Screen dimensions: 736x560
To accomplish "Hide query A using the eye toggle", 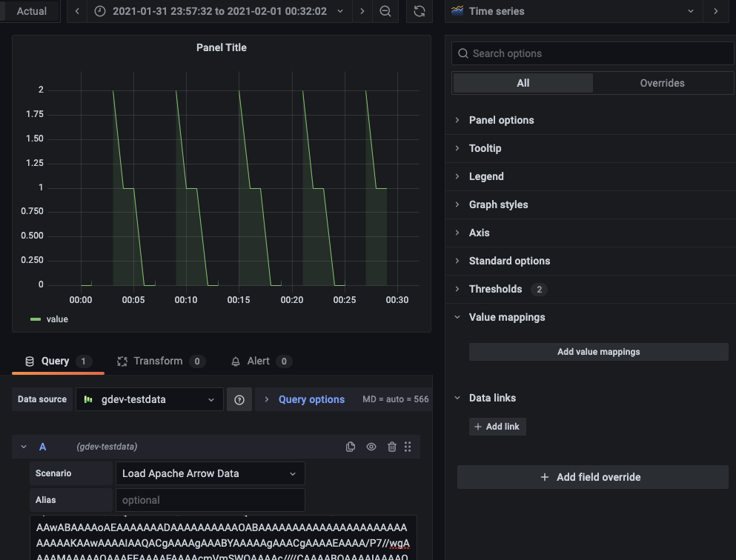I will click(x=371, y=447).
